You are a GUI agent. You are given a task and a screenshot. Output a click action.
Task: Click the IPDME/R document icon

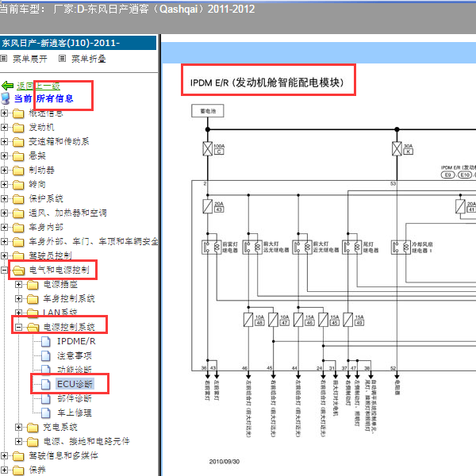click(46, 341)
